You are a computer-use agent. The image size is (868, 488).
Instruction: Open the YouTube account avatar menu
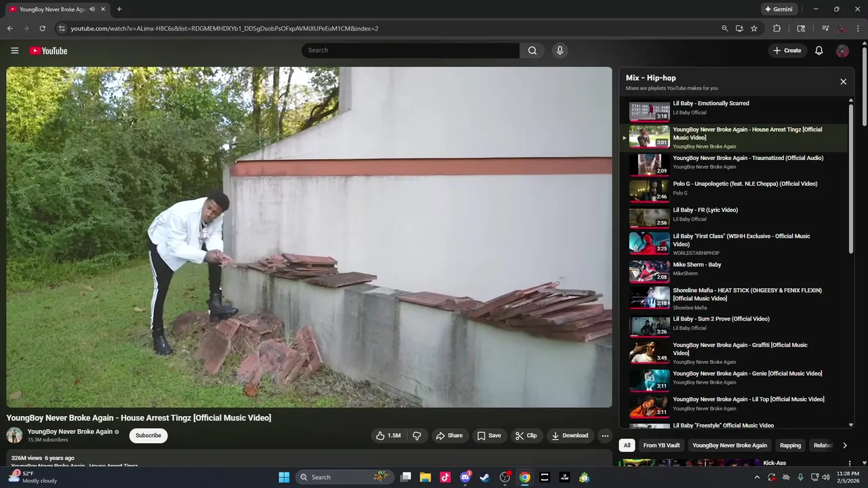pyautogui.click(x=842, y=51)
